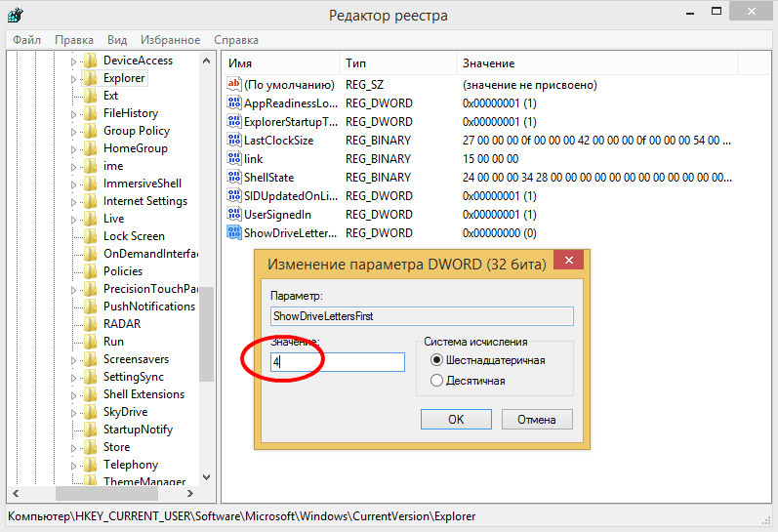Expand the Explorer tree node arrow
778x532 pixels.
pos(73,79)
